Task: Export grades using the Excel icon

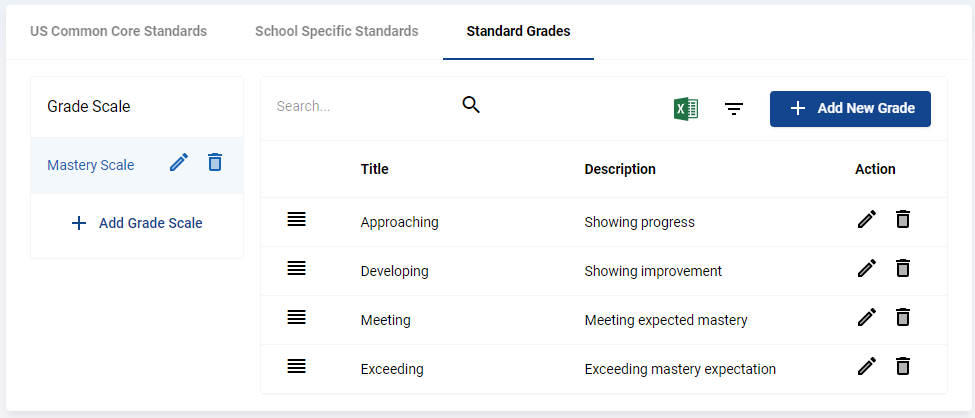Action: tap(686, 109)
